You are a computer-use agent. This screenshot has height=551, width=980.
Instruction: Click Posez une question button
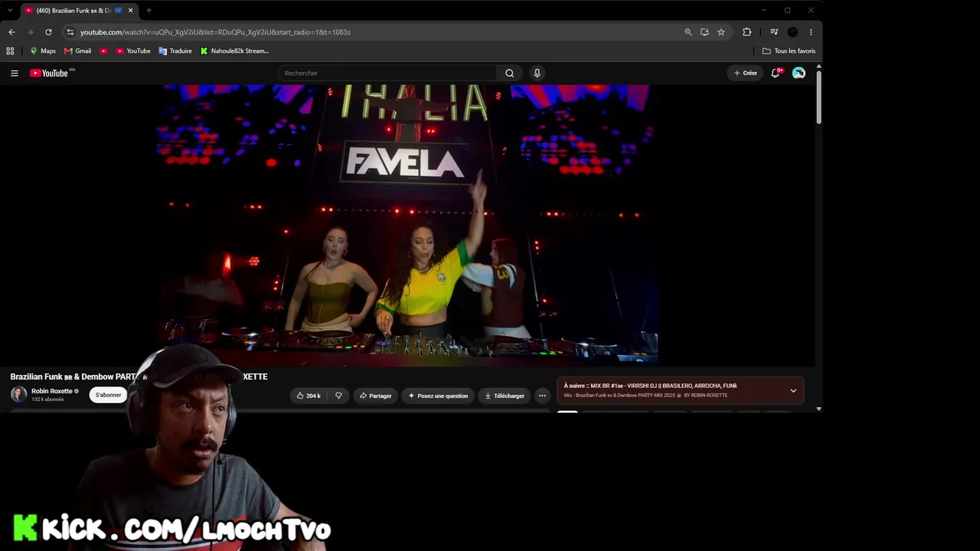438,396
